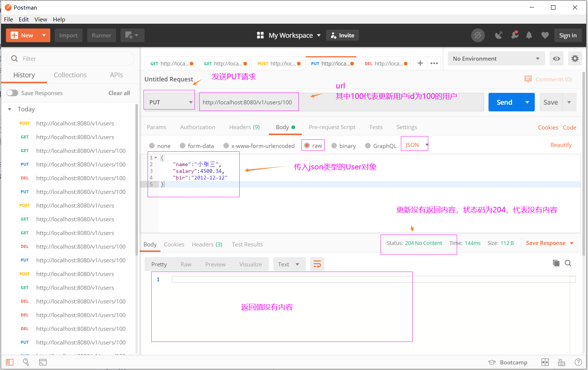Viewport: 588px width, 370px height.
Task: Open the File menu
Action: tap(9, 19)
